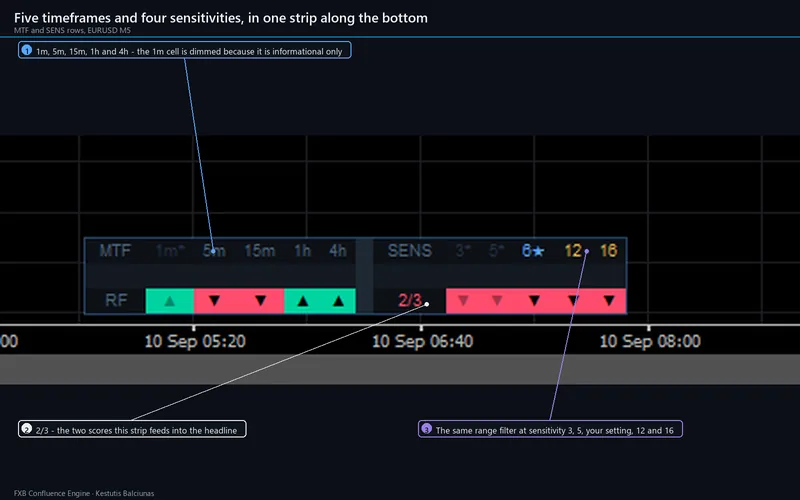Click the grey horizontal scrollbar below the time axis
The image size is (800, 500).
pos(400,369)
